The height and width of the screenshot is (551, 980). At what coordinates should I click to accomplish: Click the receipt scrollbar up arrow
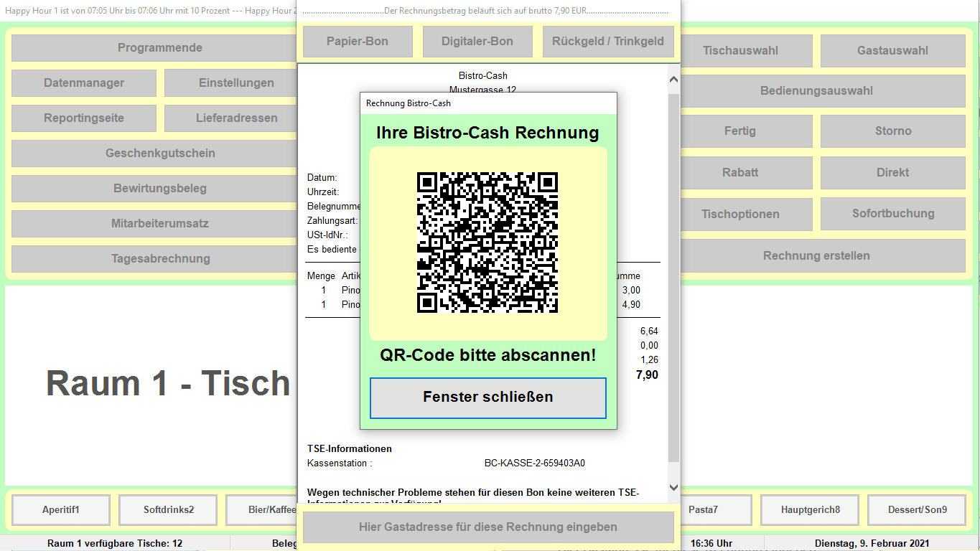click(673, 80)
